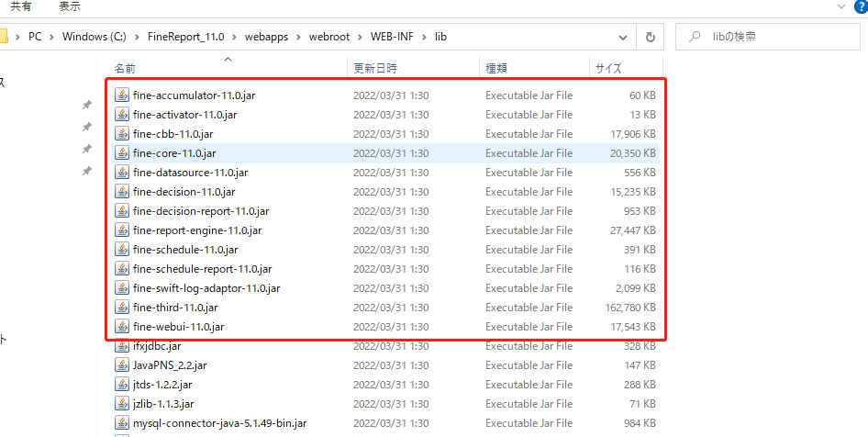This screenshot has height=437, width=868.
Task: Expand the chevron after webroot in path
Action: [x=361, y=37]
